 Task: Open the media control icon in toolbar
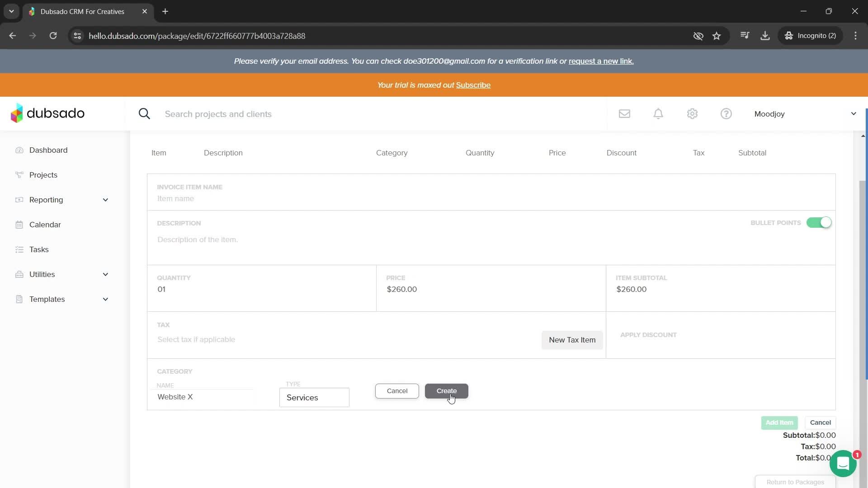point(745,36)
